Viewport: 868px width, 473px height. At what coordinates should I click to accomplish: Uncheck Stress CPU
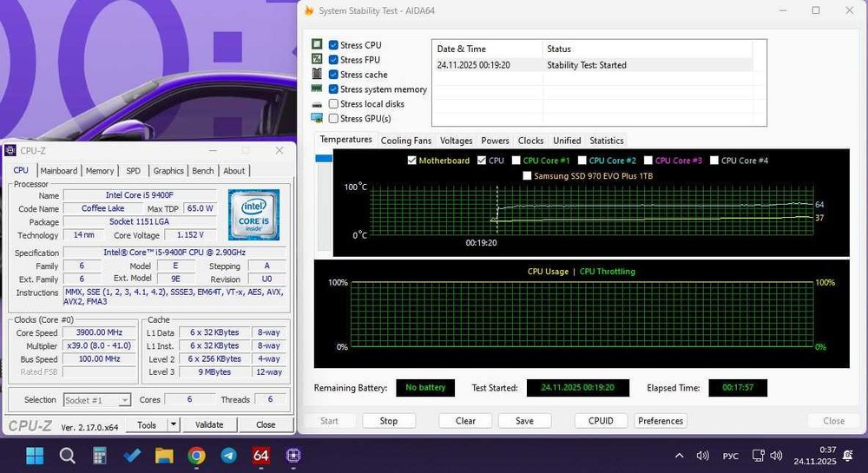[x=333, y=45]
